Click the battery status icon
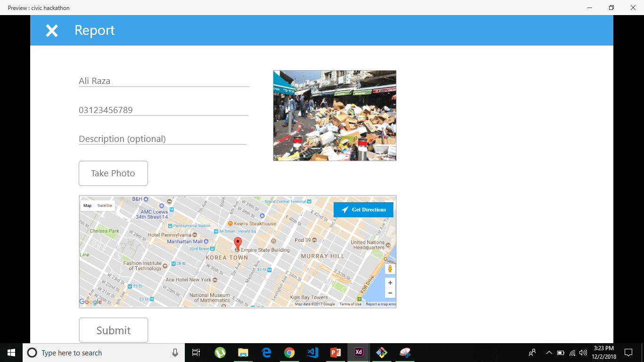 (561, 353)
